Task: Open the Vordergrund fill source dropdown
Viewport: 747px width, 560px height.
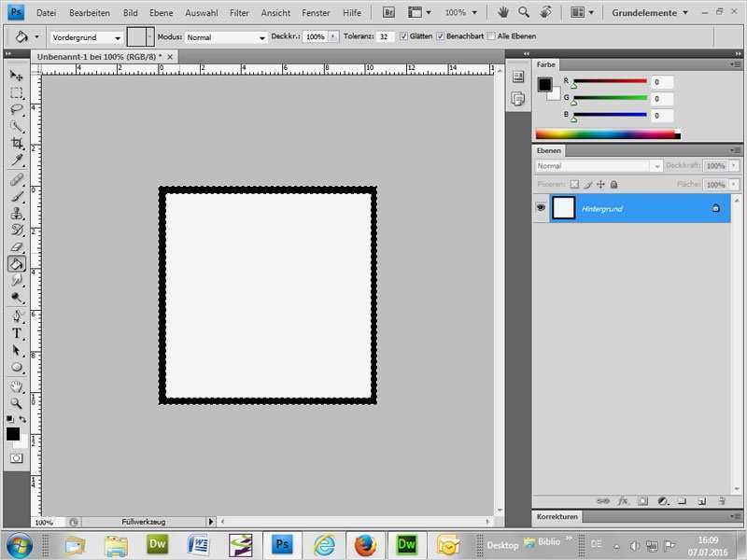Action: (x=86, y=37)
